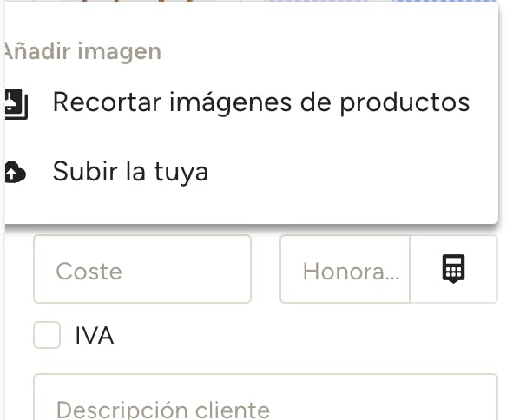Place cursor in the Coste box
Screen dimensions: 526x420
tap(141, 270)
